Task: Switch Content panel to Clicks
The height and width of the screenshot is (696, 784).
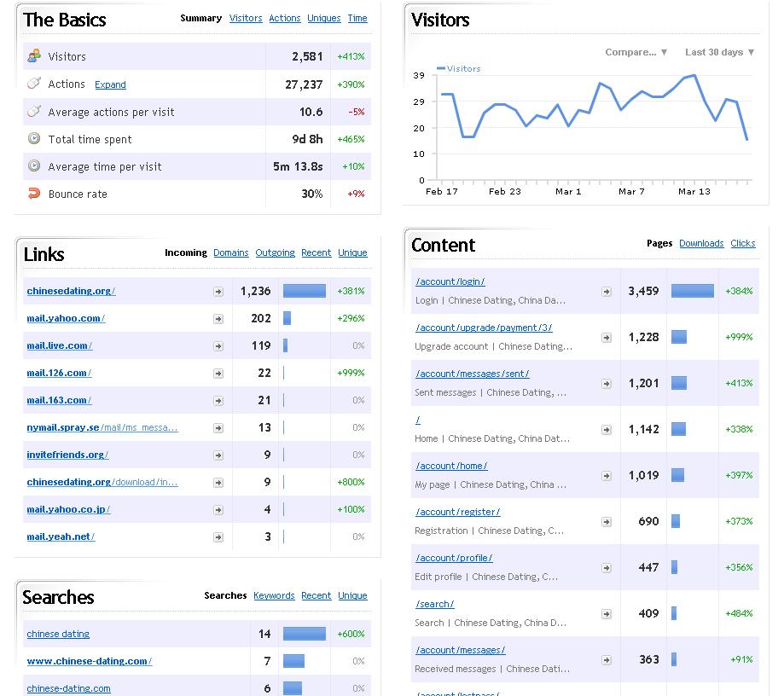Action: [x=743, y=243]
